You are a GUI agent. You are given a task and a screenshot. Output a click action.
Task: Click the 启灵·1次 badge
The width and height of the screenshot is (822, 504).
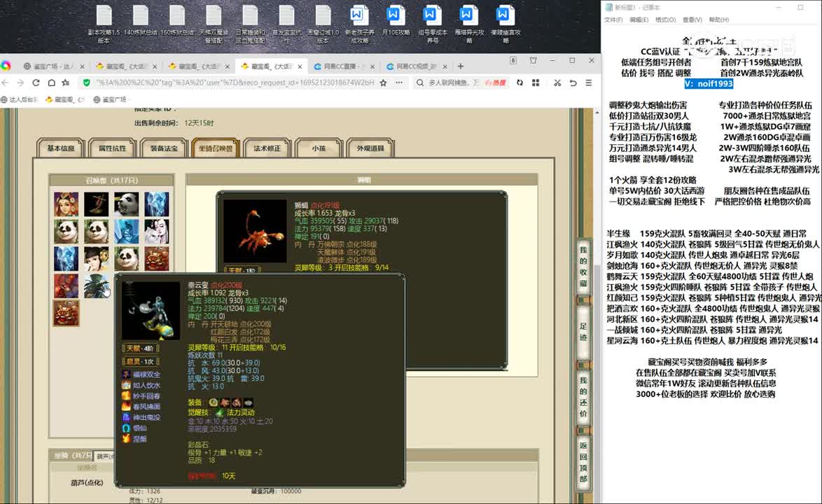140,361
